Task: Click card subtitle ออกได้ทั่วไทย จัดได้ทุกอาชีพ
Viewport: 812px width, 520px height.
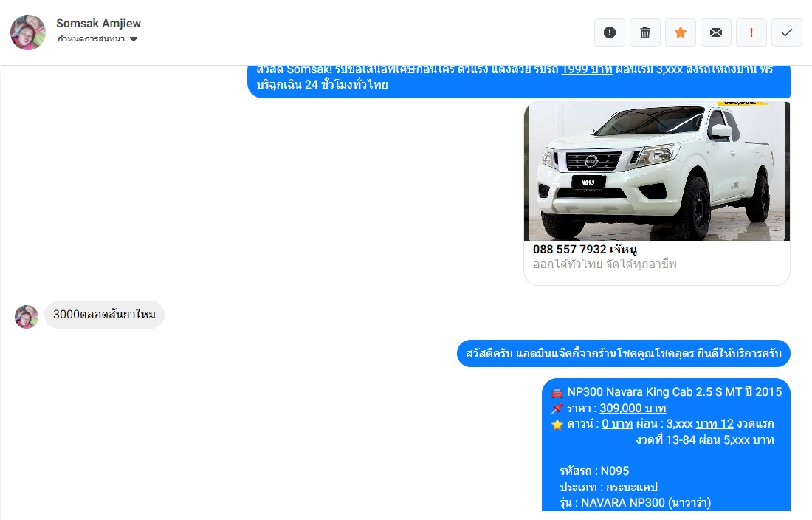Action: (605, 264)
